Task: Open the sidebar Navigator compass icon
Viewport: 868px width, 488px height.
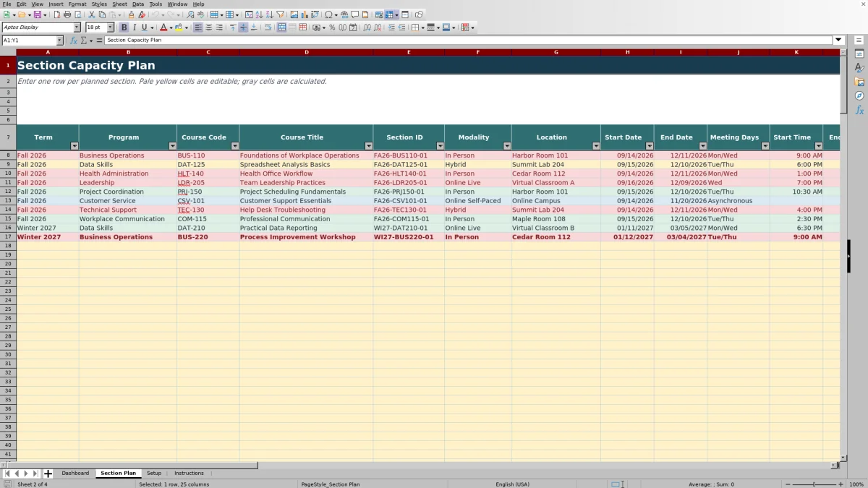Action: click(x=859, y=95)
